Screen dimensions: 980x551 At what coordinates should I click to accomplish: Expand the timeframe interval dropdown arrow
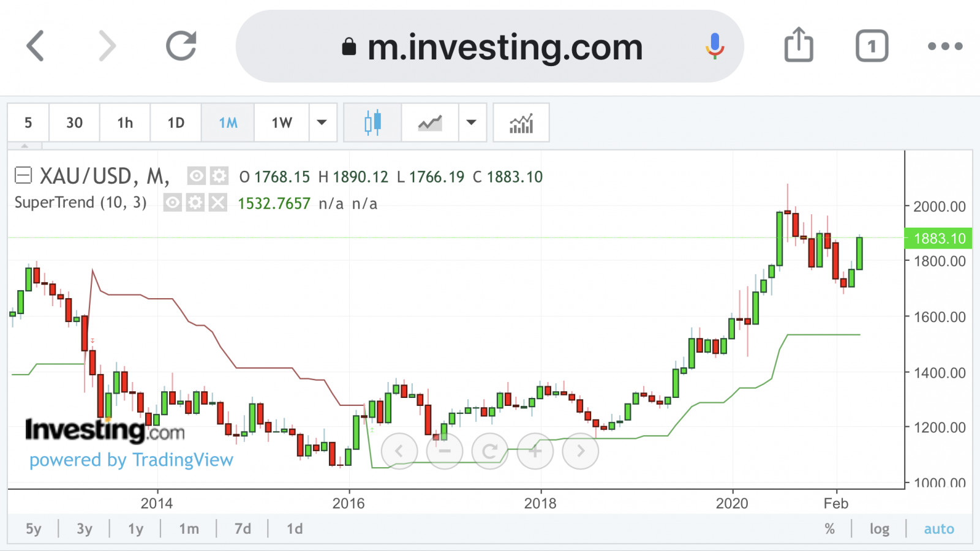coord(322,122)
